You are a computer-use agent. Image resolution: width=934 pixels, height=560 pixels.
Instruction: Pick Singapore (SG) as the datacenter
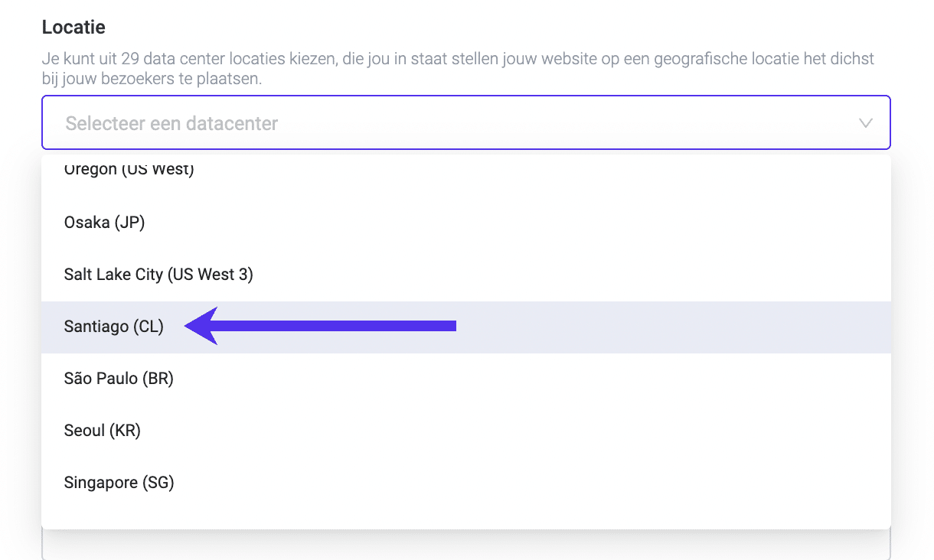(119, 482)
